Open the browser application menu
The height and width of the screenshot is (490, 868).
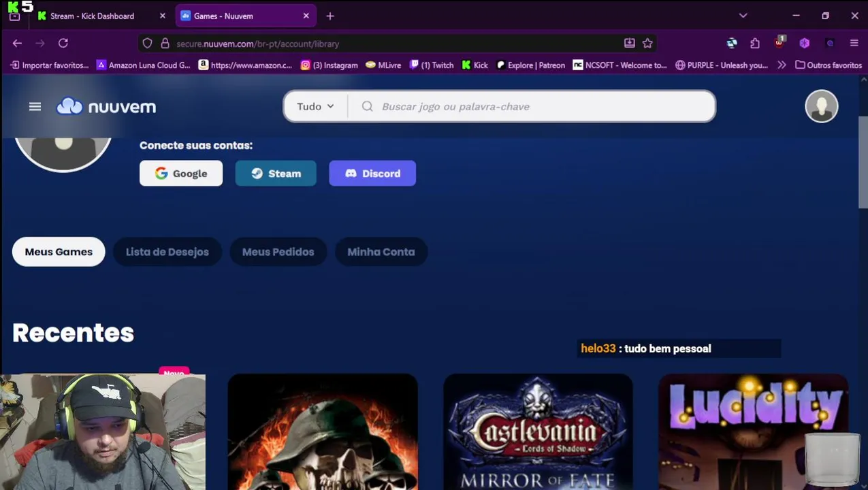pos(854,44)
